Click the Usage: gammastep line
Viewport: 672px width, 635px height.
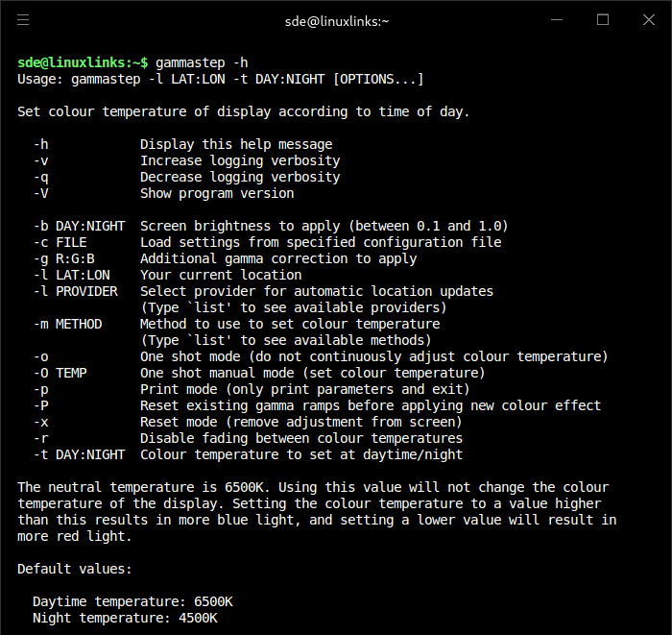pos(220,80)
